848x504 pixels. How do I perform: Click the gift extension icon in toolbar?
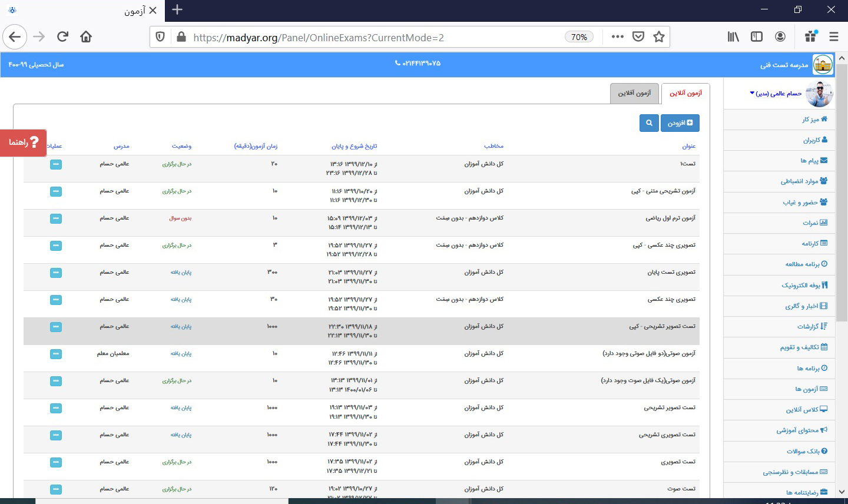click(811, 37)
